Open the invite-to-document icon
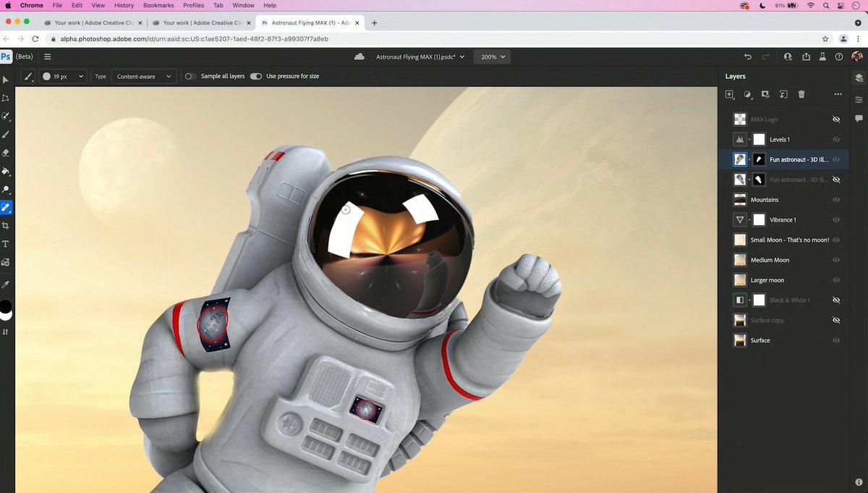The width and height of the screenshot is (868, 493). coord(787,56)
